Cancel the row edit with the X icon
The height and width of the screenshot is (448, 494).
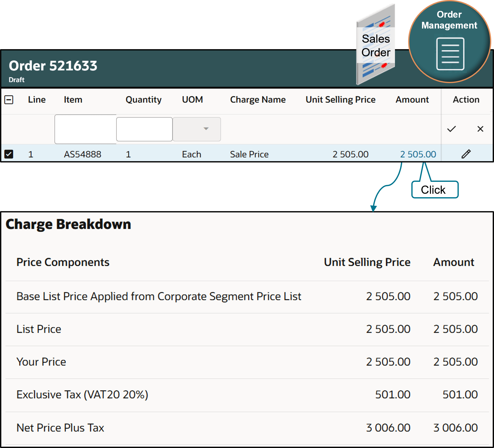pos(481,129)
